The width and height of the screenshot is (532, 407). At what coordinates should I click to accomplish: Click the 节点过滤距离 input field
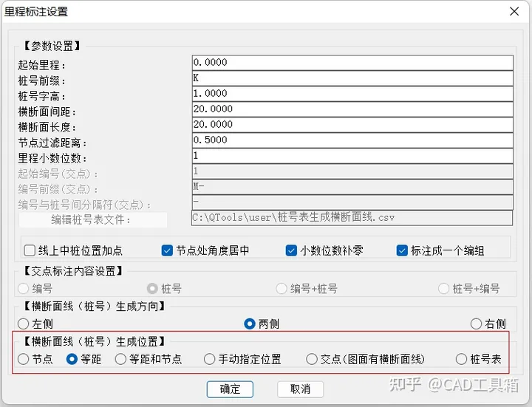(x=352, y=140)
